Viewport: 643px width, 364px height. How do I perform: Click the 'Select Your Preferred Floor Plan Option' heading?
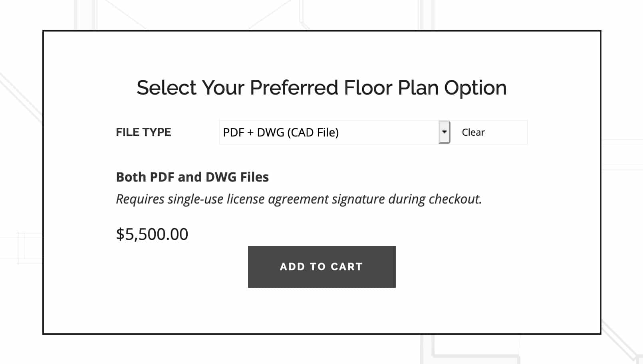[x=321, y=88]
